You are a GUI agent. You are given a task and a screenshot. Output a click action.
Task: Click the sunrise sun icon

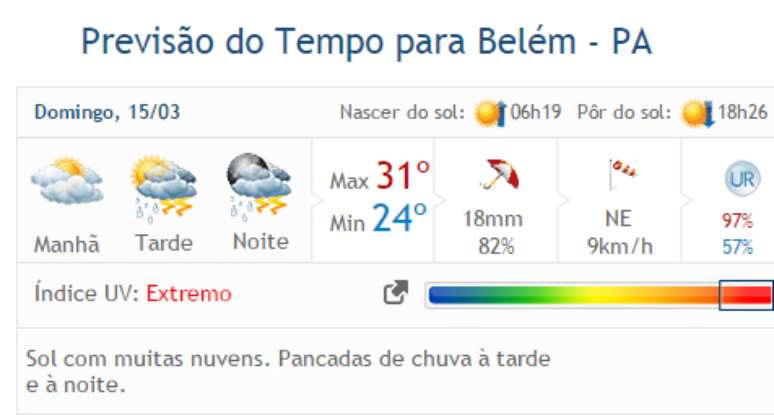tap(491, 112)
